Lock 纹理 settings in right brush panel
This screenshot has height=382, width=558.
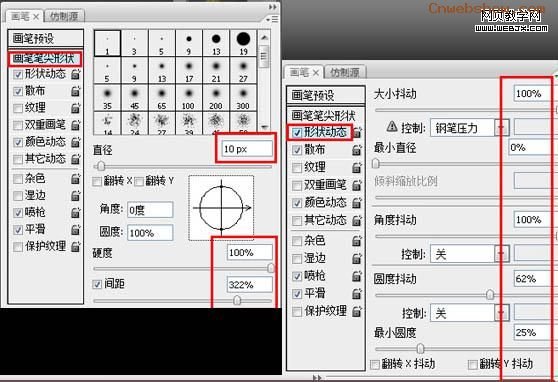[x=357, y=167]
